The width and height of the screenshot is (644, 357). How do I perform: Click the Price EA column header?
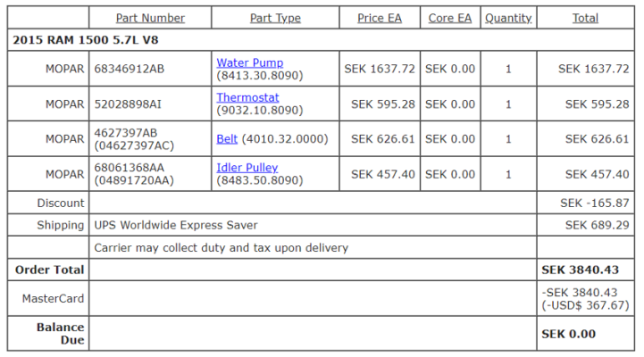tap(380, 18)
